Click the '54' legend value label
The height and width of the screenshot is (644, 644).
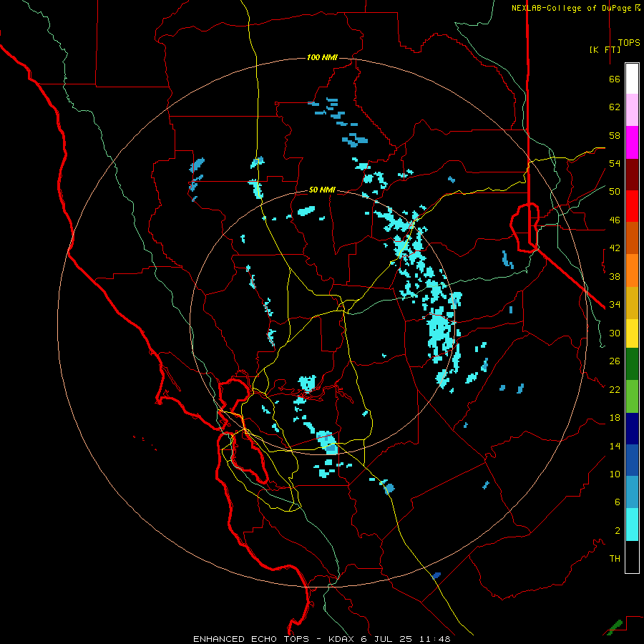coord(615,163)
